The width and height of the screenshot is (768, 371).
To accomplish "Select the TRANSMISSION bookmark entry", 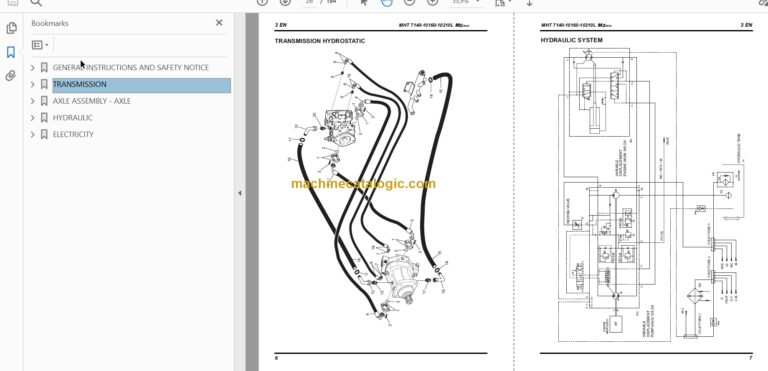I will pos(142,85).
